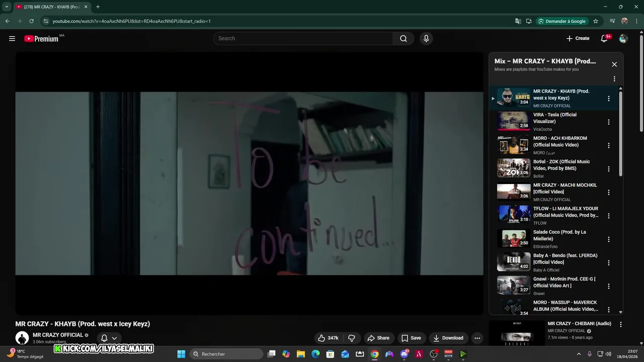
Task: Open the tab search dropdown arrow
Action: pyautogui.click(x=7, y=7)
